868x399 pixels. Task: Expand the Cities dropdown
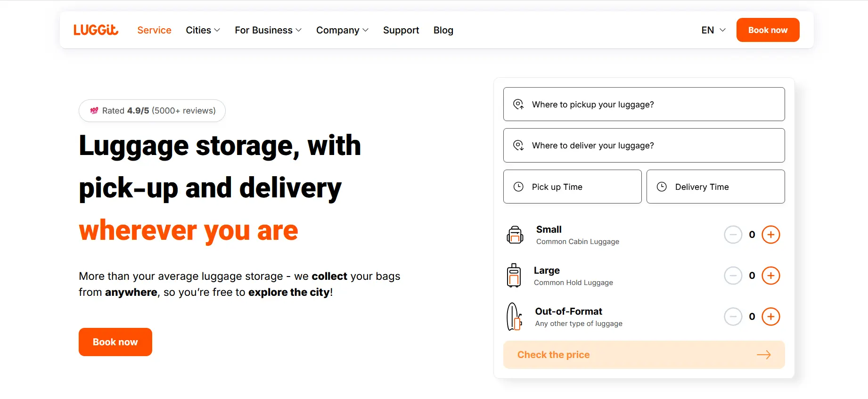tap(203, 30)
